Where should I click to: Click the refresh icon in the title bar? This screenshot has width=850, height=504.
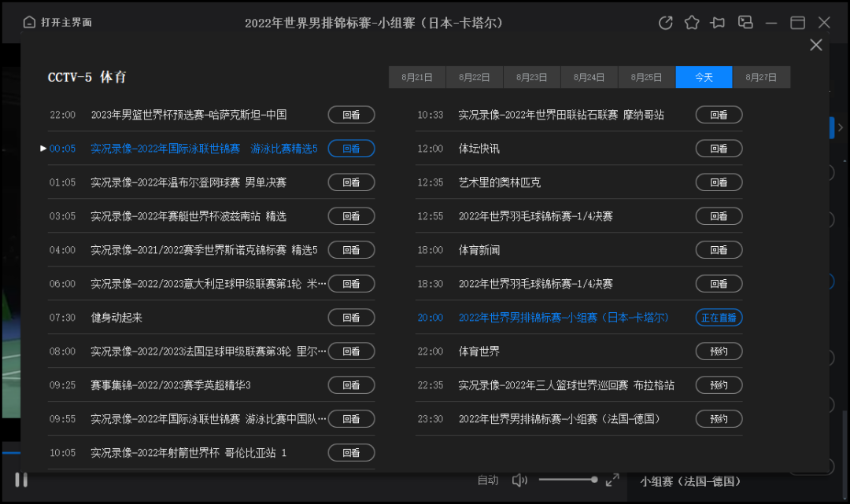click(x=665, y=23)
